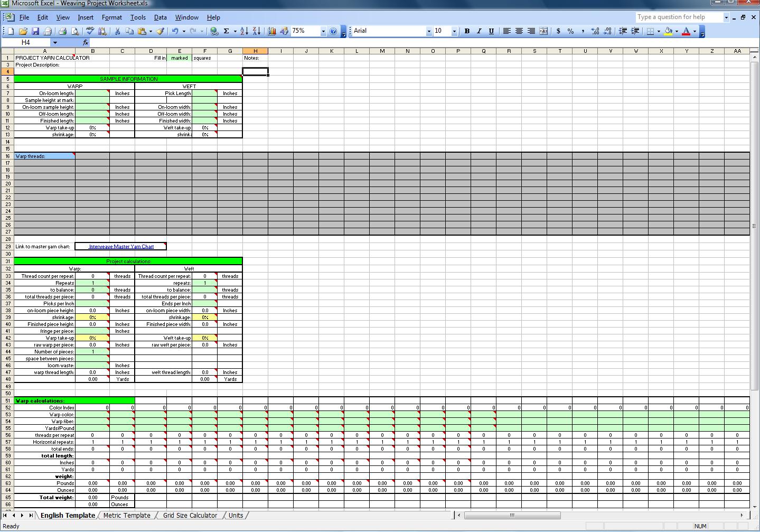
Task: Toggle Italic formatting
Action: pos(479,31)
